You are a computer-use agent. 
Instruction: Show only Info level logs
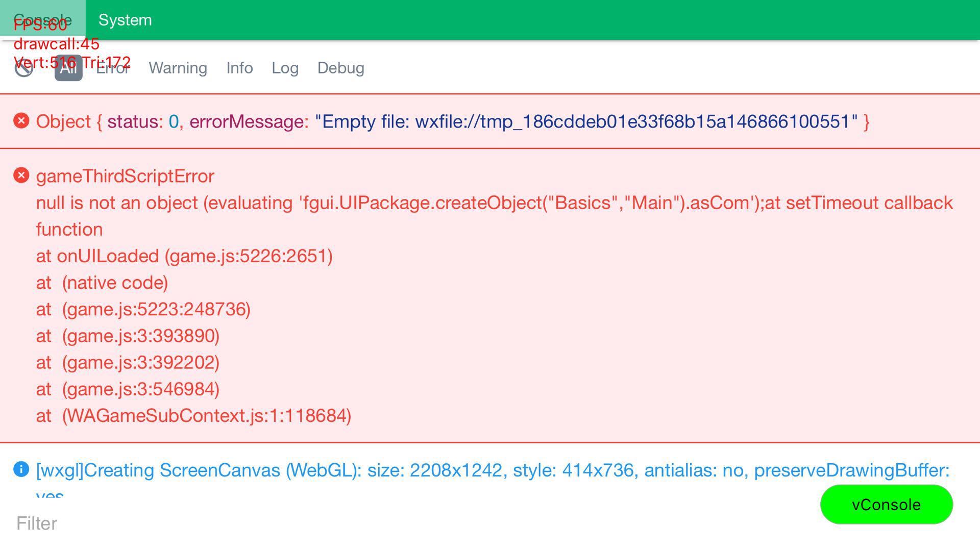239,68
